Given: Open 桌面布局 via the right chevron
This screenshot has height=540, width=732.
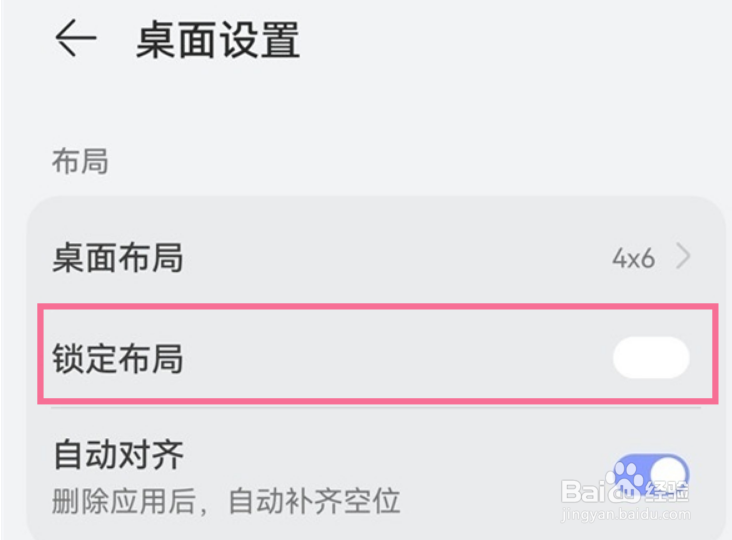Looking at the screenshot, I should (683, 256).
